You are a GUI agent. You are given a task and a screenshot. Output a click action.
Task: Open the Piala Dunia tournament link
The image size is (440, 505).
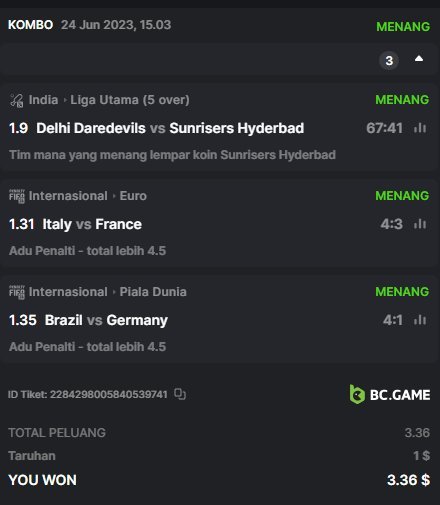(153, 292)
